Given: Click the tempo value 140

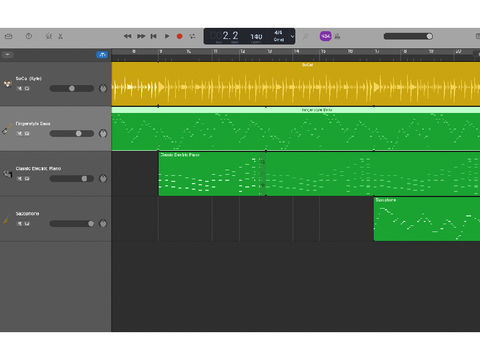Looking at the screenshot, I should pyautogui.click(x=256, y=36).
